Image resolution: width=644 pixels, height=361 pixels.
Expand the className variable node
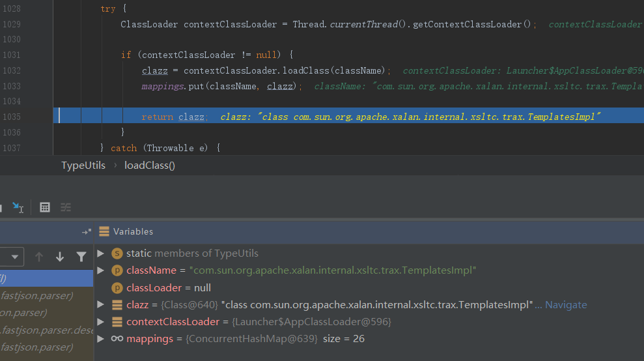[100, 270]
